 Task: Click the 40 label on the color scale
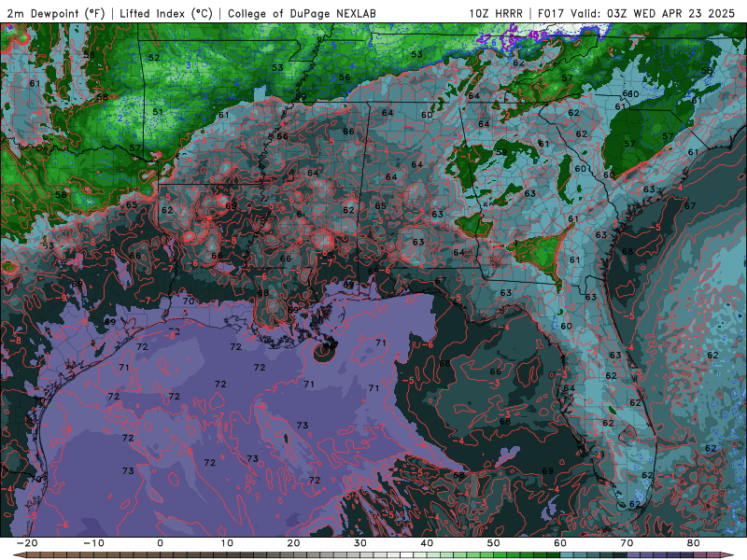tap(427, 543)
